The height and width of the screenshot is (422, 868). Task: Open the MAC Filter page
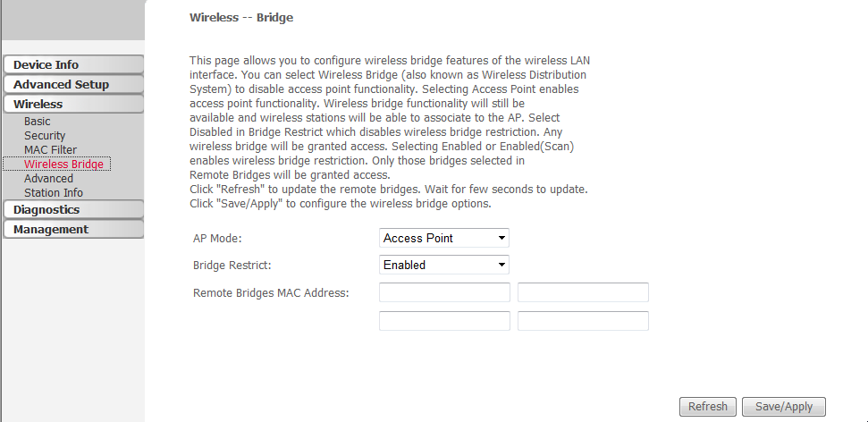point(50,150)
